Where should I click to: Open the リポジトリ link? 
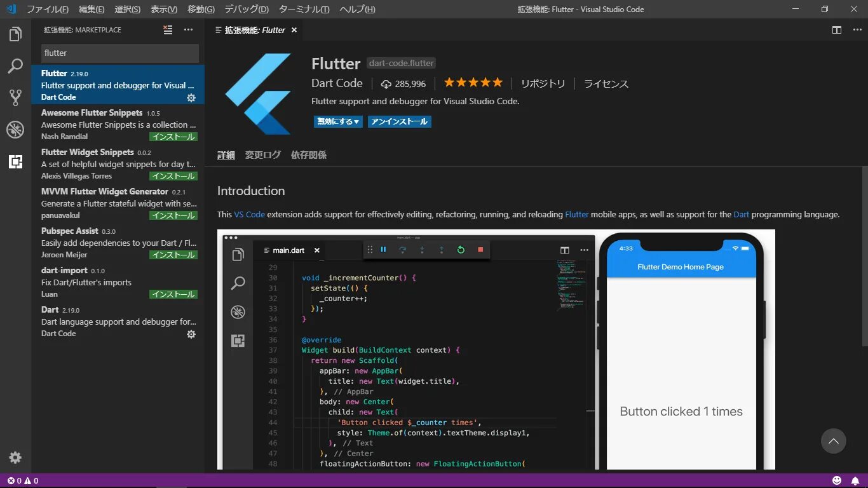(x=543, y=84)
